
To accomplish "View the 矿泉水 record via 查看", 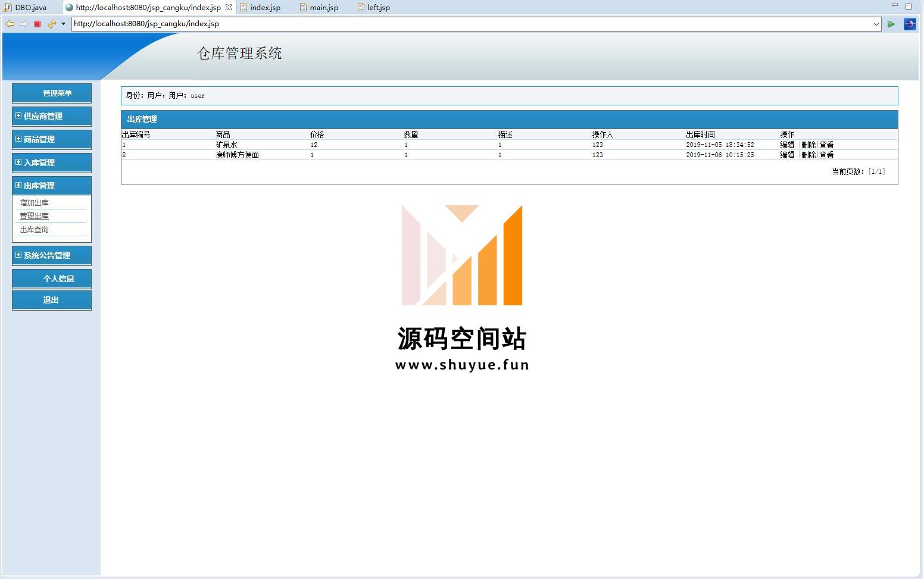I will pos(826,145).
